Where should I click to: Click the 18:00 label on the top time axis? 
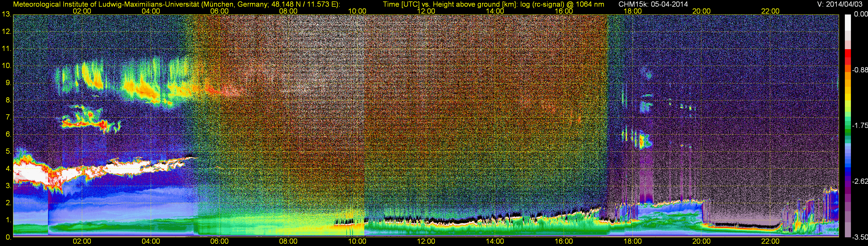(x=632, y=11)
